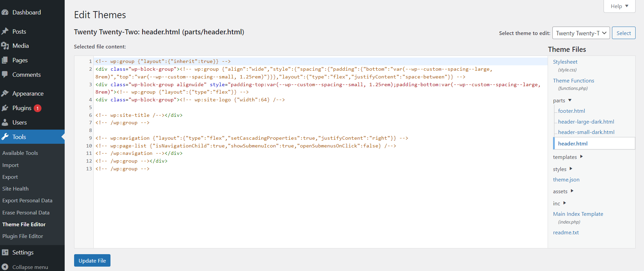Click the Users person icon

click(x=5, y=123)
